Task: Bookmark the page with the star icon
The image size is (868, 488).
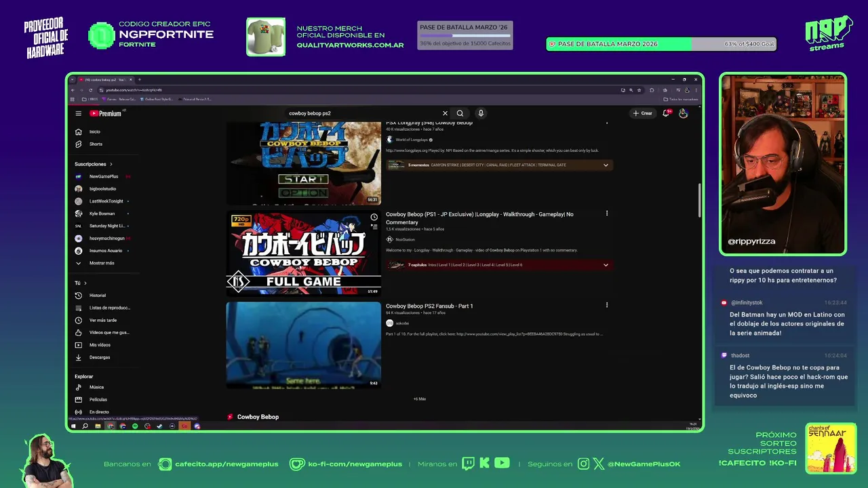Action: [639, 89]
